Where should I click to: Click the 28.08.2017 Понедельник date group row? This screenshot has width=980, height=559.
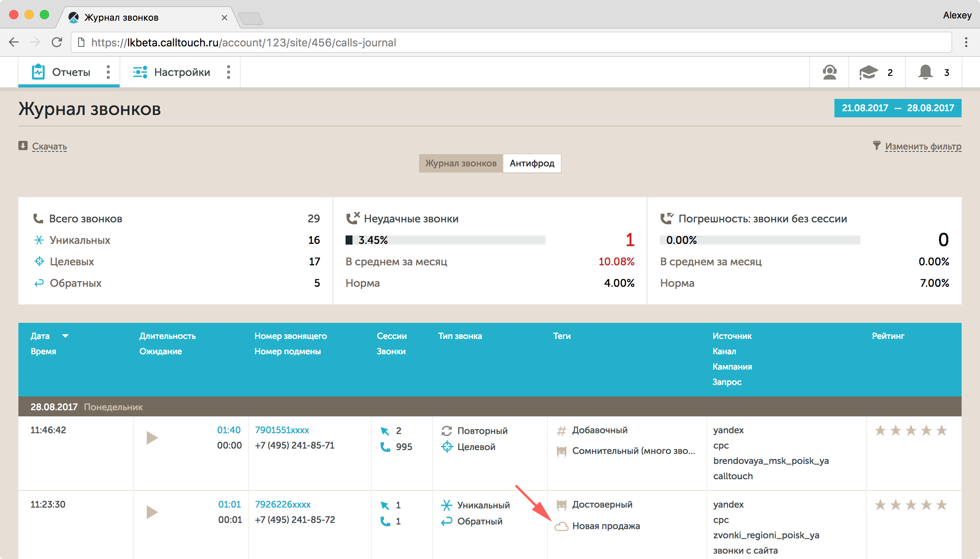[x=490, y=406]
